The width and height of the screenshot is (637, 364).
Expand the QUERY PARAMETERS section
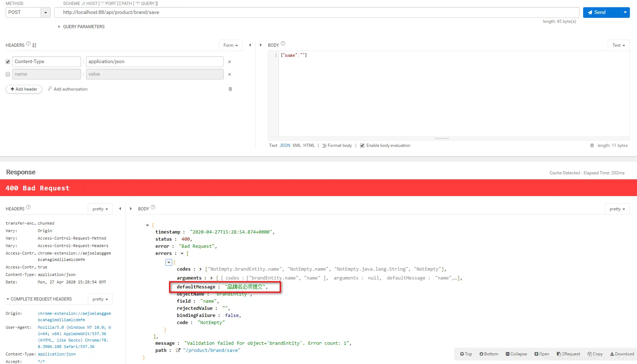pyautogui.click(x=81, y=27)
